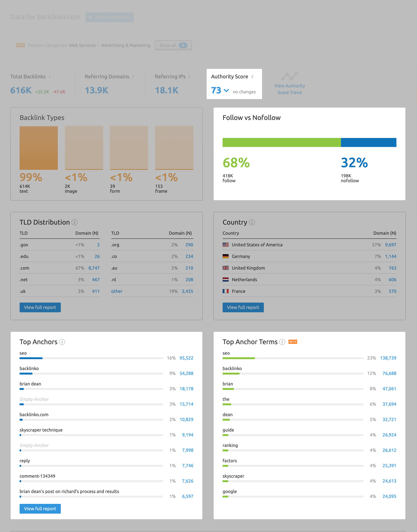Toggle the Authority Score trend dropdown
The image size is (417, 532).
click(226, 91)
